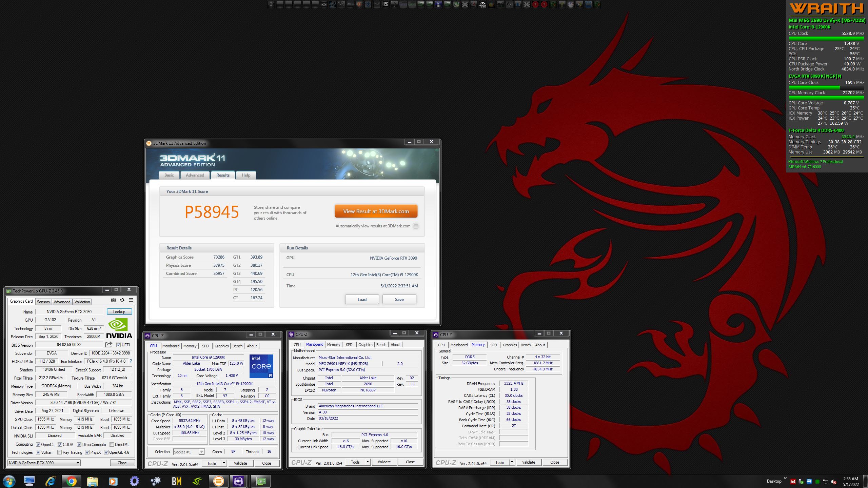Click the GPU name field in GPU-Z

[x=69, y=311]
